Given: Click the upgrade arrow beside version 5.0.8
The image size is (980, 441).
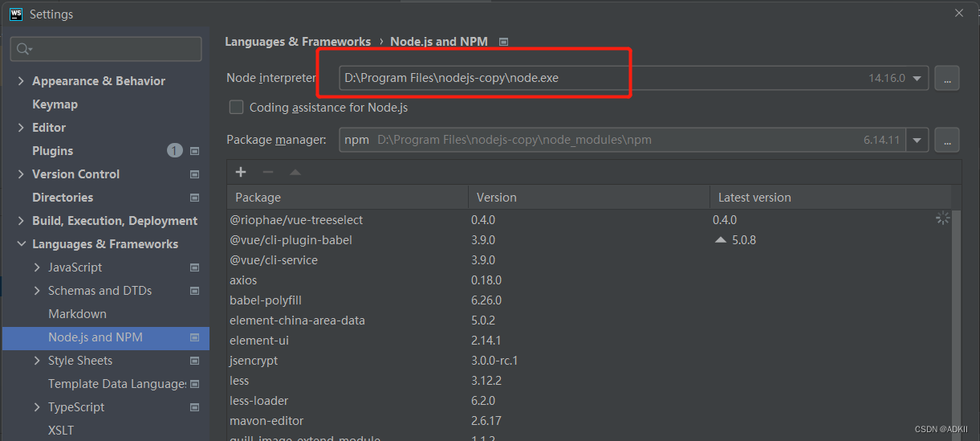Looking at the screenshot, I should click(720, 240).
